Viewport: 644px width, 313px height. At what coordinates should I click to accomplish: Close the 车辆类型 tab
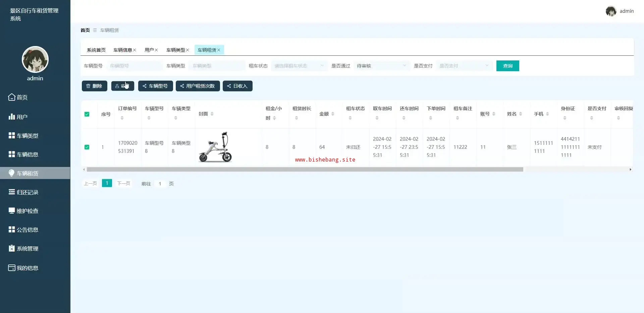[x=187, y=50]
